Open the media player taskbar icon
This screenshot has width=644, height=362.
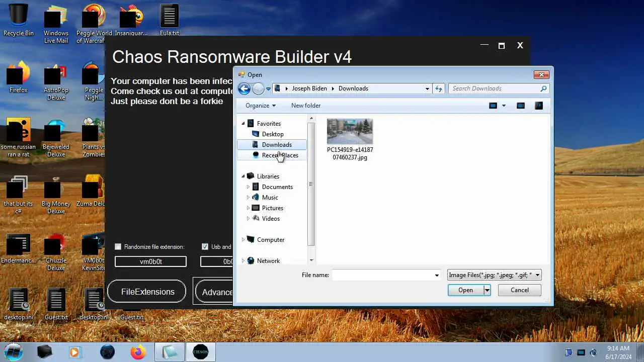coord(74,352)
